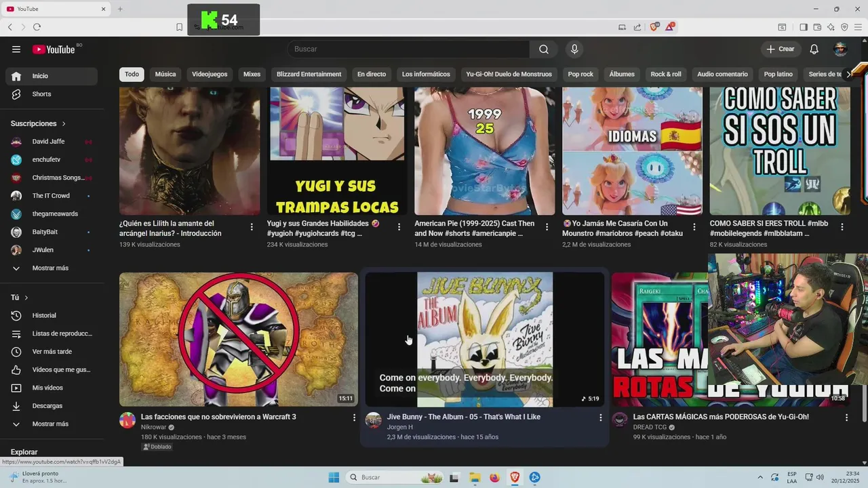
Task: Filter by Blizzard Entertainment chip
Action: [x=309, y=75]
